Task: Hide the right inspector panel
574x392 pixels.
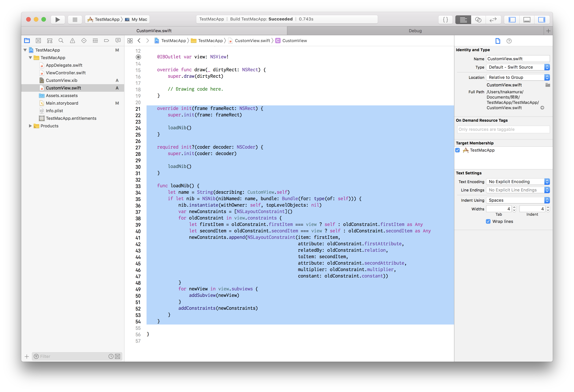Action: point(542,20)
